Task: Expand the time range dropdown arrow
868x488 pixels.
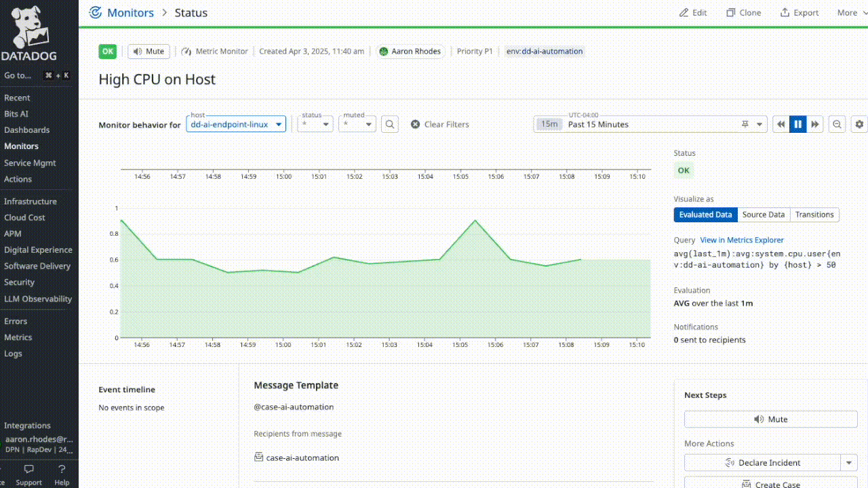Action: [x=759, y=125]
